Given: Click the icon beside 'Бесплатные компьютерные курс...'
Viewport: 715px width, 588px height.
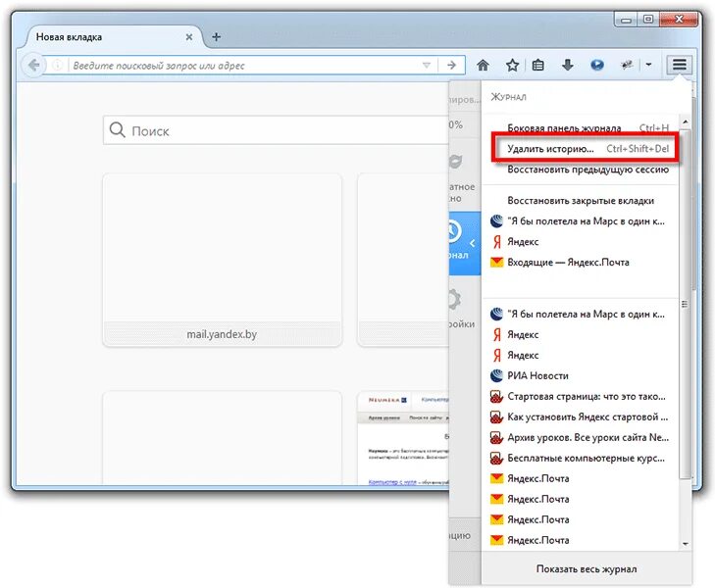Looking at the screenshot, I should (x=496, y=458).
